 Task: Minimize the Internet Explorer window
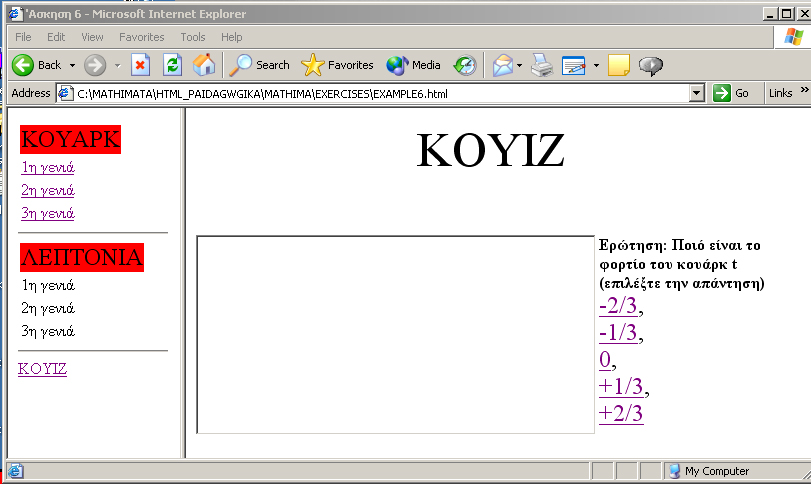click(770, 13)
